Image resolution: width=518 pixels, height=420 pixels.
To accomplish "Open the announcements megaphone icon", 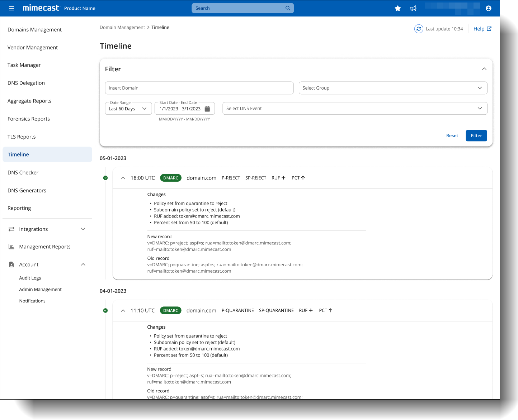I will (413, 8).
